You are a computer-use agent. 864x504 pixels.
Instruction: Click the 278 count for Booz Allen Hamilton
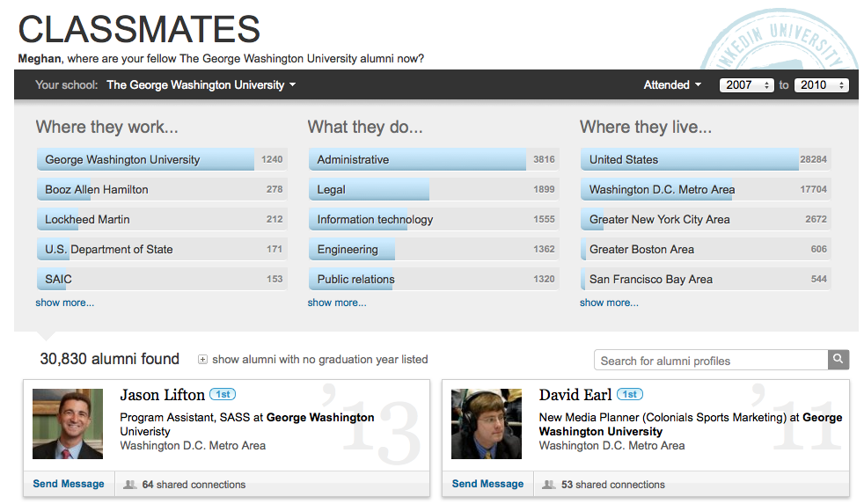pos(275,189)
